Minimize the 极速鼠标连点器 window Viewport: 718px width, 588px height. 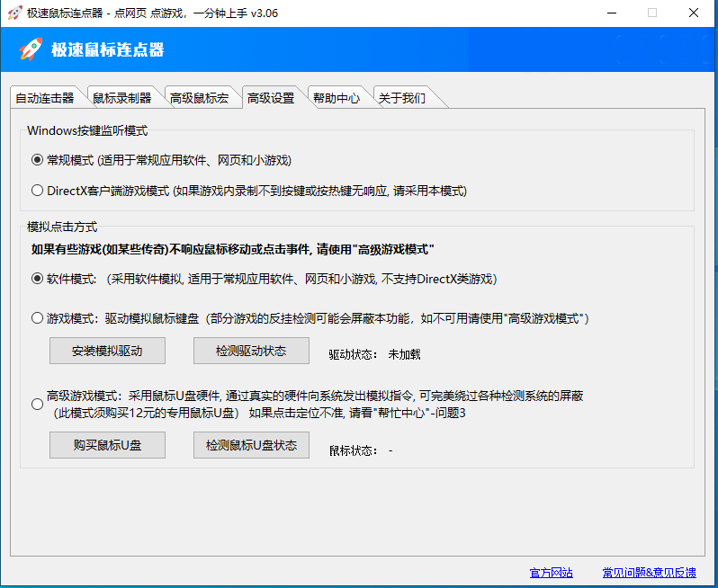[613, 13]
